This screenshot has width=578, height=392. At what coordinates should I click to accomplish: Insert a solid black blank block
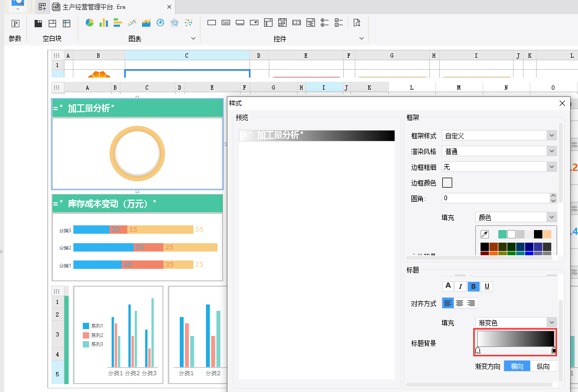point(38,24)
